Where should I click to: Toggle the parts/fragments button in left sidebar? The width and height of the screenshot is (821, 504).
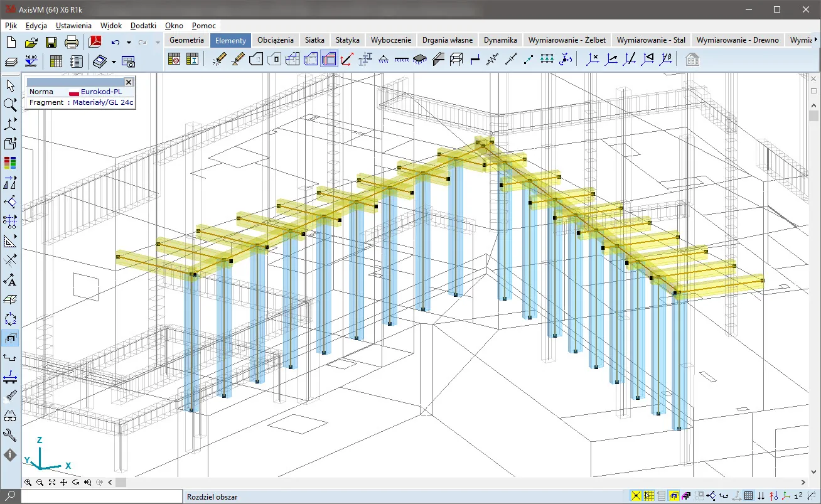[x=10, y=339]
